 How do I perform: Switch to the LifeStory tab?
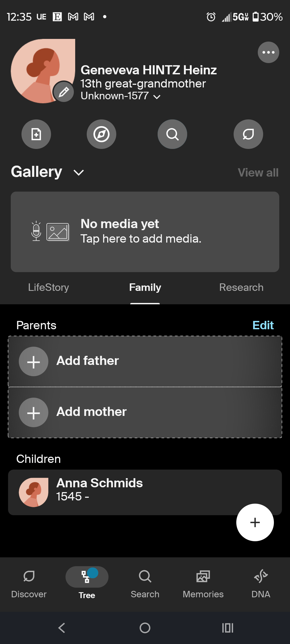tap(49, 287)
